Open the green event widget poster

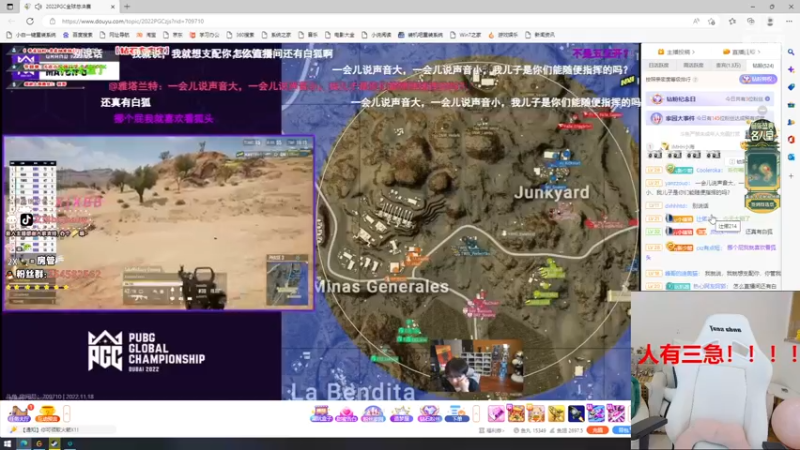pyautogui.click(x=762, y=166)
